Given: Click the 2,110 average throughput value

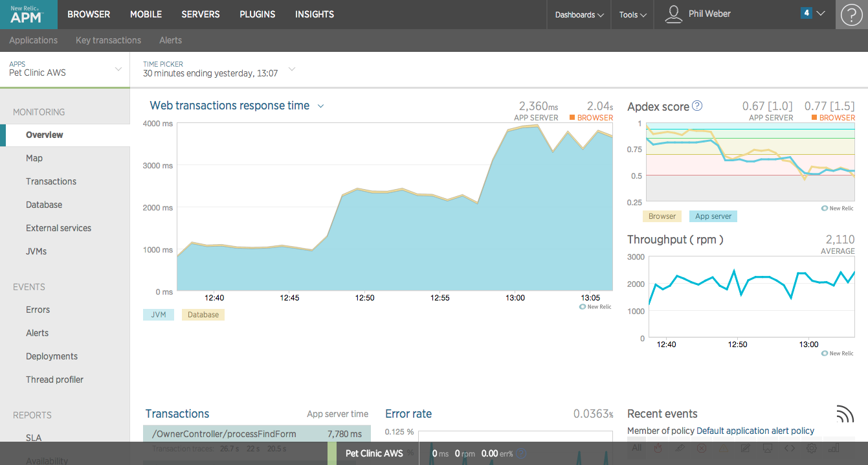Looking at the screenshot, I should (840, 239).
